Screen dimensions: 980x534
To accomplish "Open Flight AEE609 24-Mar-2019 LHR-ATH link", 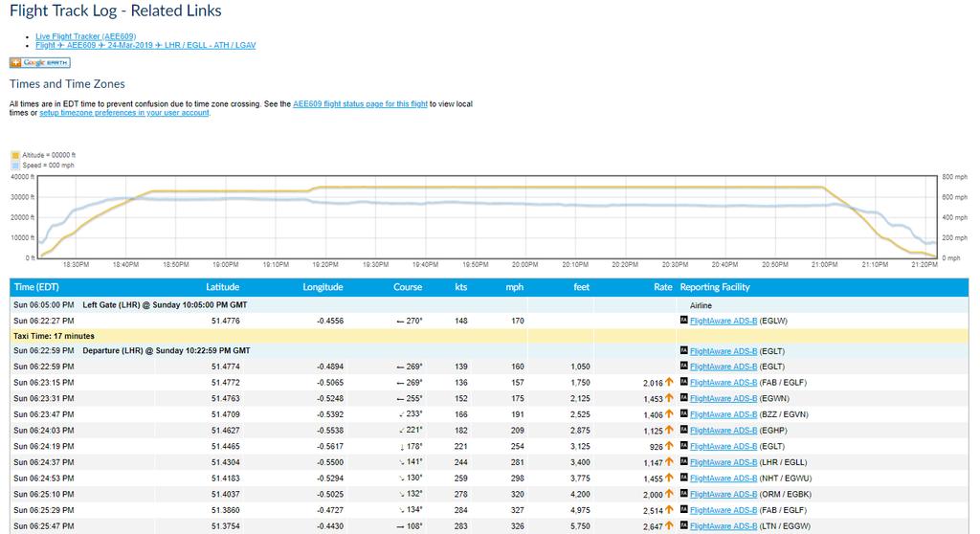I will [145, 45].
